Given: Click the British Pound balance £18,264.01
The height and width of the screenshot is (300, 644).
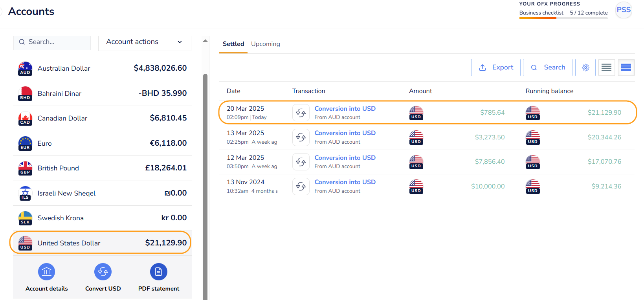Looking at the screenshot, I should coord(166,168).
